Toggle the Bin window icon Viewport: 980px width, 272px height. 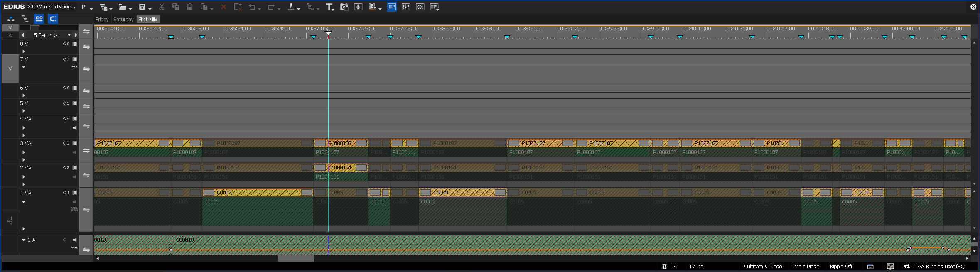(391, 7)
